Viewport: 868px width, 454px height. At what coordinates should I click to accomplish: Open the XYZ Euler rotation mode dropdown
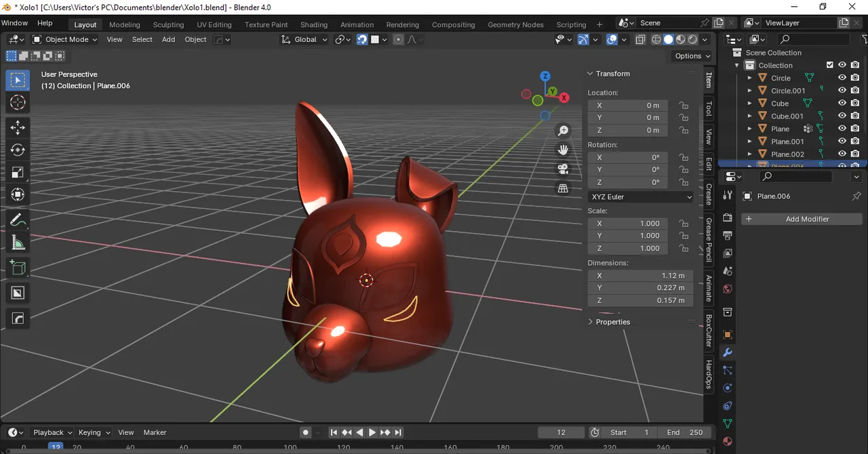[x=641, y=197]
